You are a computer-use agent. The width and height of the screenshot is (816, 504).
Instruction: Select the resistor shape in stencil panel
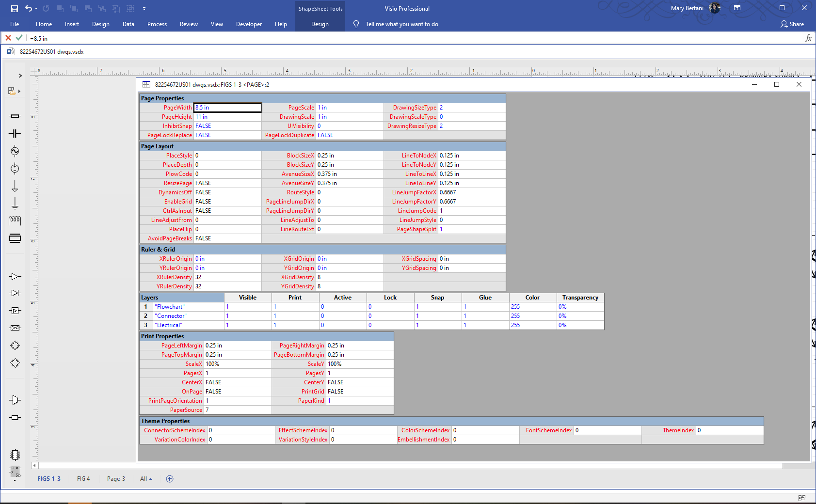click(15, 116)
